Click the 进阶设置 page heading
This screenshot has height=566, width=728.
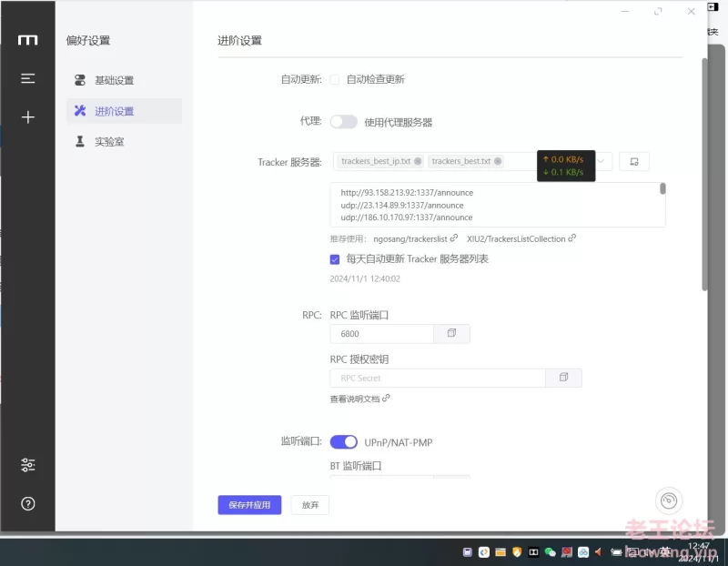(x=239, y=41)
